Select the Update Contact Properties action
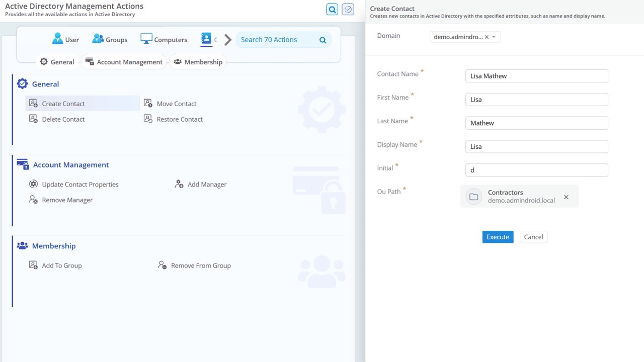This screenshot has width=644, height=362. [x=80, y=184]
